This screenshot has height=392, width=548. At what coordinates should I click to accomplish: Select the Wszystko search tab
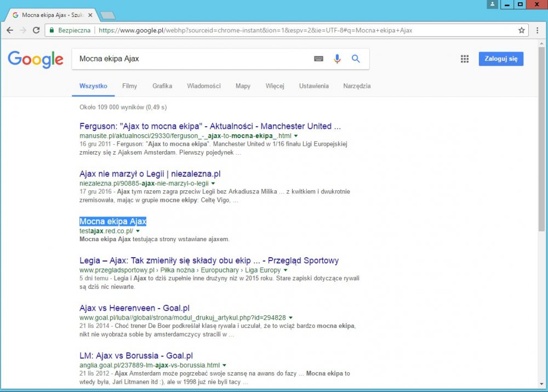click(93, 86)
